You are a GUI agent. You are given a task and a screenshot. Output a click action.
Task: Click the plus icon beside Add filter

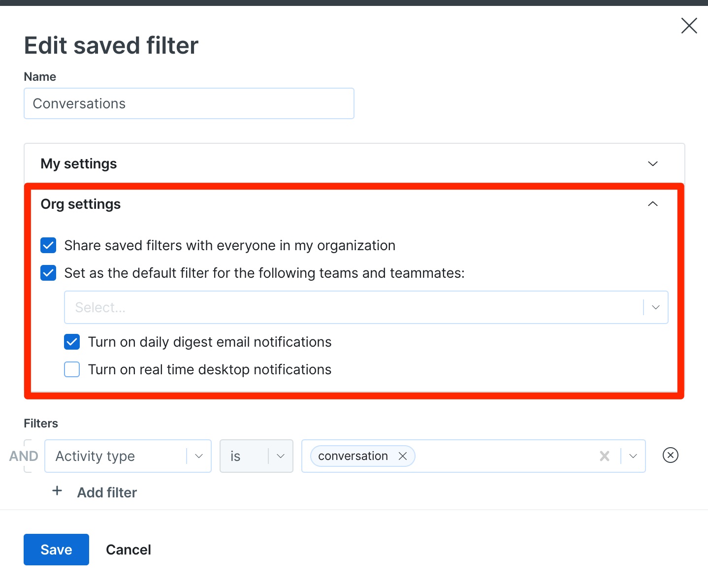tap(57, 491)
